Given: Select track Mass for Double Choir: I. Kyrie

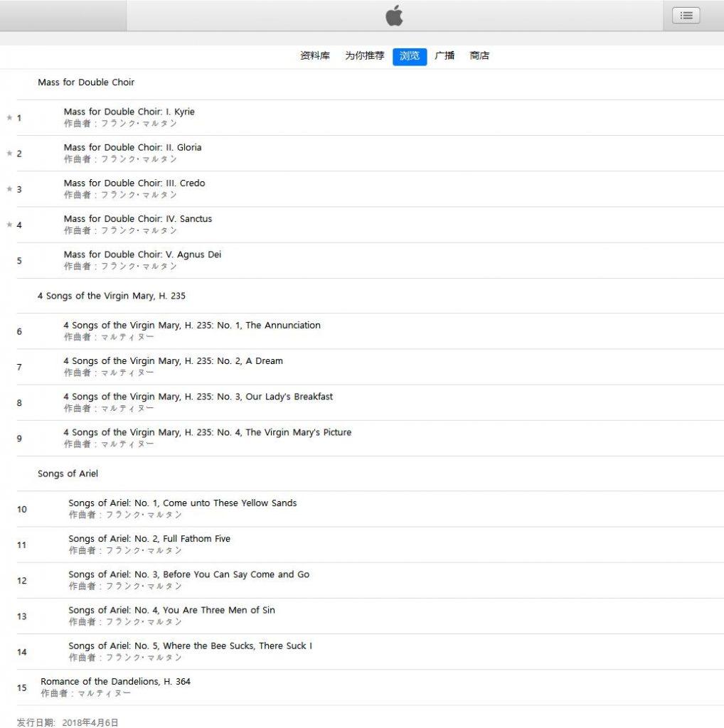Looking at the screenshot, I should pos(370,117).
